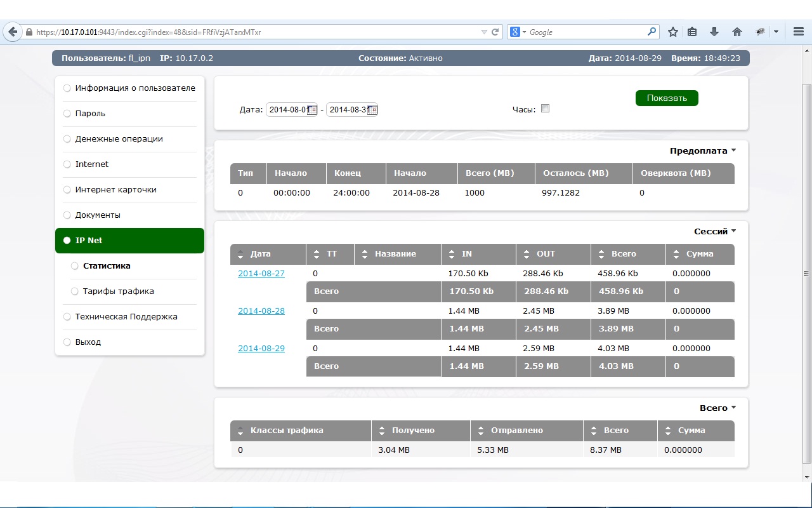
Task: Click the start date field 2014-08-01
Action: (x=291, y=109)
